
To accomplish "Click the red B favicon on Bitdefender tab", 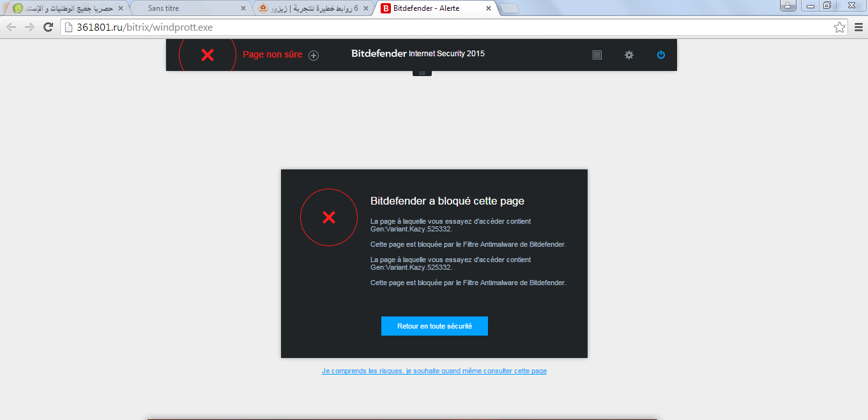I will (x=386, y=8).
